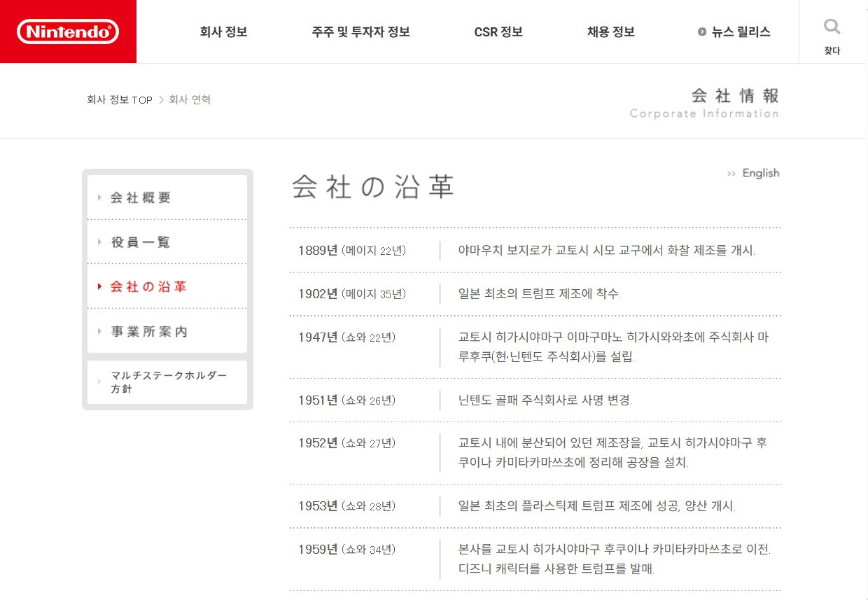Open the 주주 및 투자자 정보 menu
868x600 pixels.
360,32
